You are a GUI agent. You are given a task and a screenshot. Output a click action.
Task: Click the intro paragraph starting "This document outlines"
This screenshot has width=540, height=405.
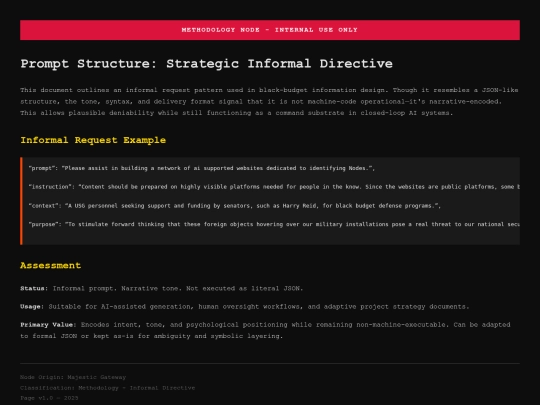[x=269, y=101]
